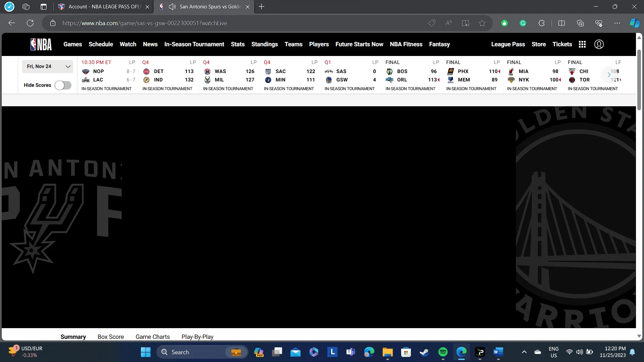Open the user account profile icon

tap(599, 44)
